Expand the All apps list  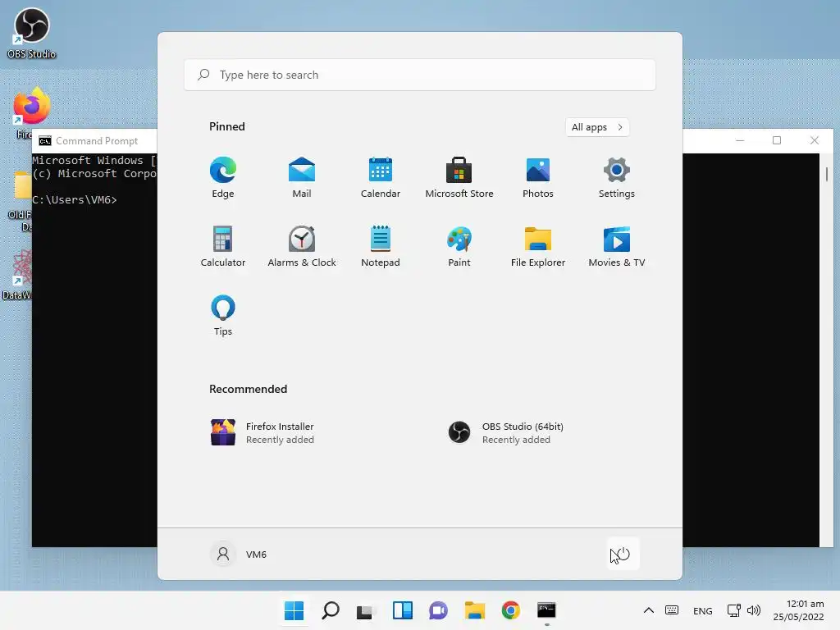[x=597, y=127]
